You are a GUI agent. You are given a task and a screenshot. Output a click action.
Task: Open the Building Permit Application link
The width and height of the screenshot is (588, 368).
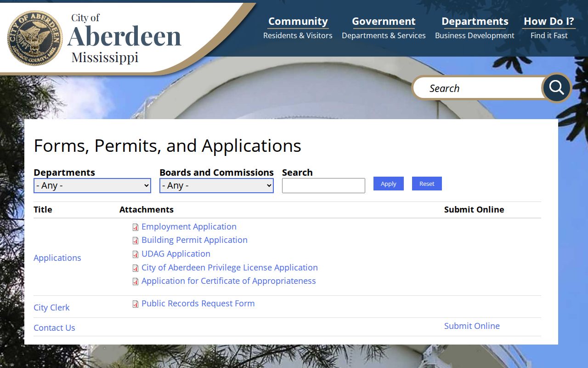(x=194, y=240)
